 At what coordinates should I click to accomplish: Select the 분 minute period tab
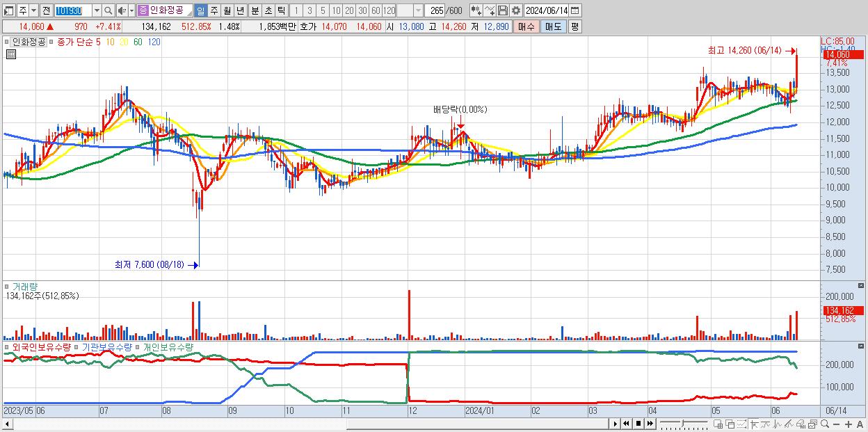pos(255,10)
